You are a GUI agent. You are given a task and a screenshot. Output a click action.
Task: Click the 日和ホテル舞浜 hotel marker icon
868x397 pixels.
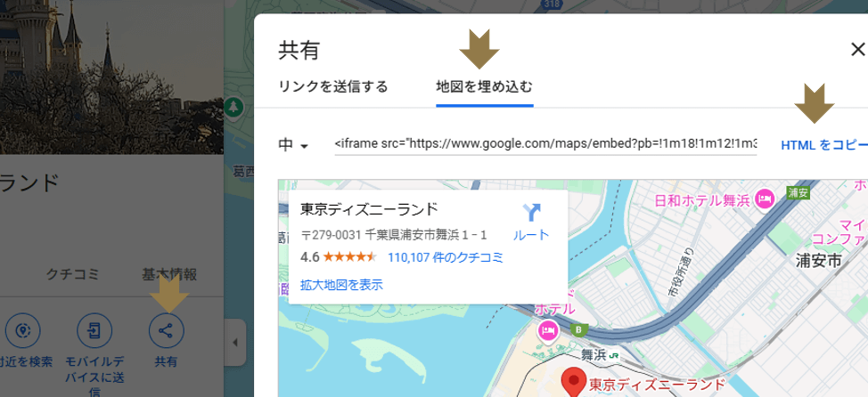[x=765, y=199]
